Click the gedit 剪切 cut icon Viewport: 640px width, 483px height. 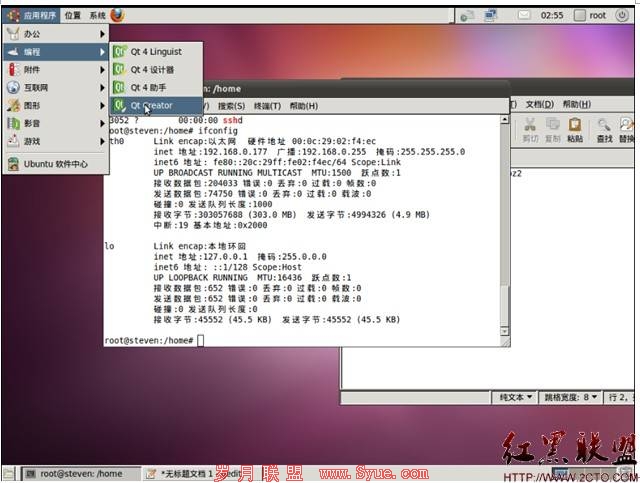[x=530, y=125]
